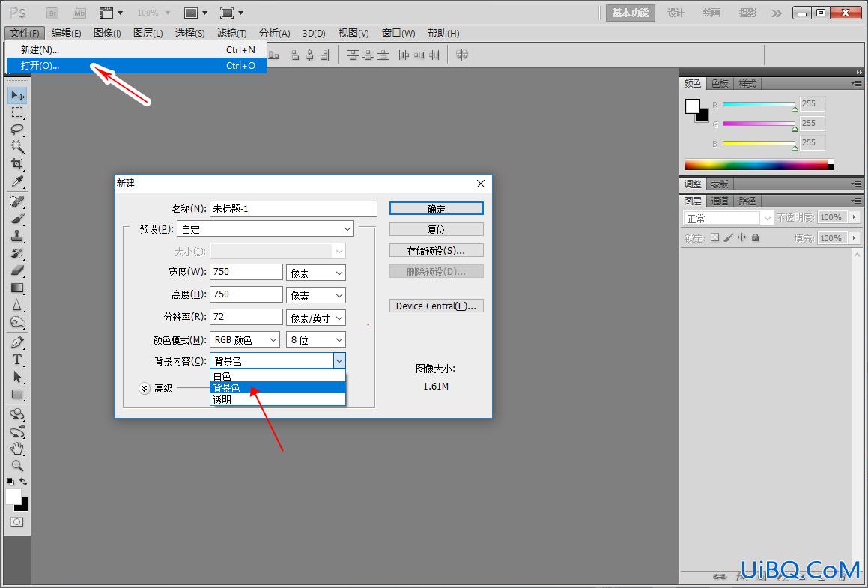The image size is (868, 588).
Task: Open the layer opacity 100% arrow
Action: click(855, 217)
